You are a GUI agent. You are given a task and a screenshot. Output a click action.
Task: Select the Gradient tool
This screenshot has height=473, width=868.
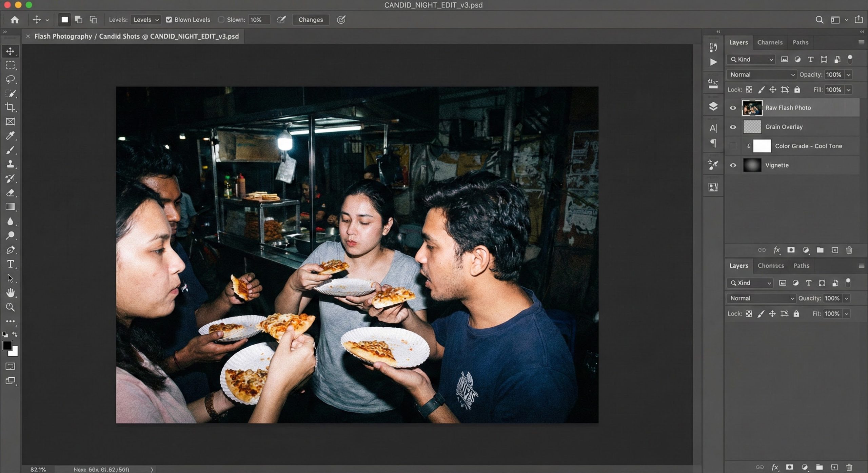[10, 207]
